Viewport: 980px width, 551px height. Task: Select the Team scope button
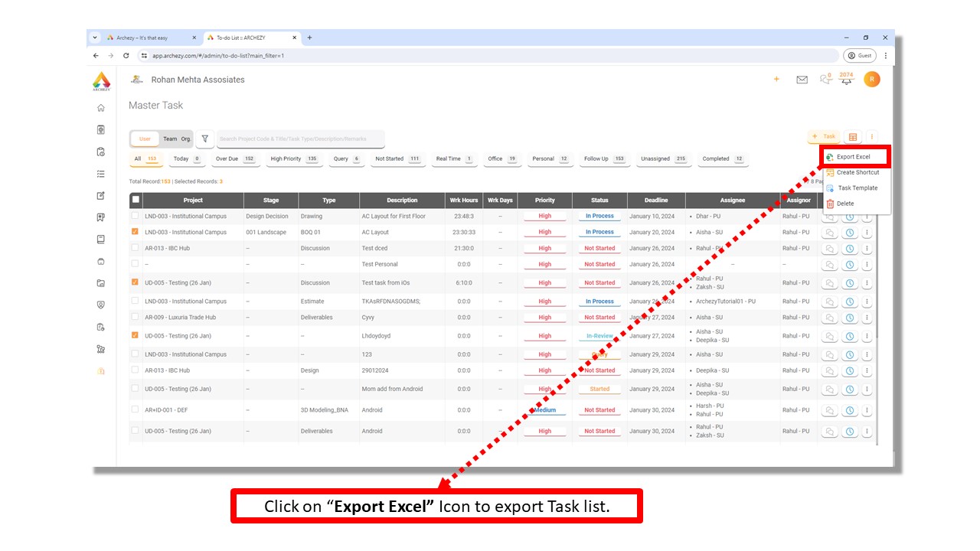(x=170, y=139)
